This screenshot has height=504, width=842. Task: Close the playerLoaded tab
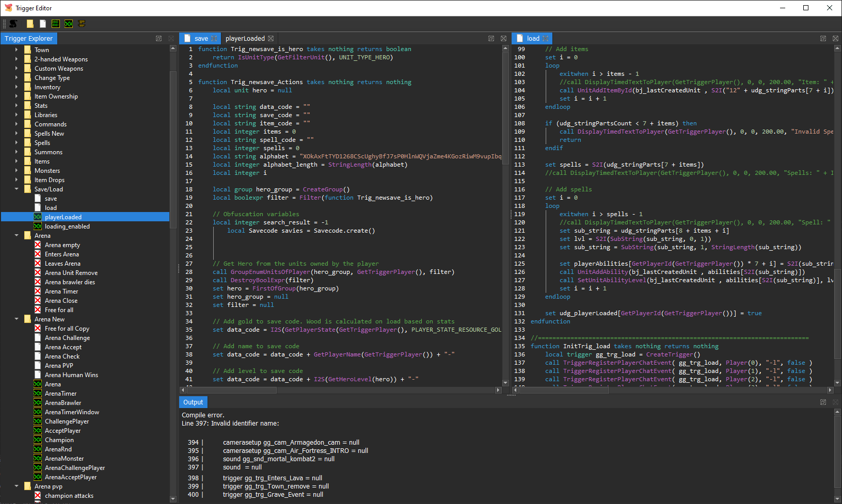point(271,39)
